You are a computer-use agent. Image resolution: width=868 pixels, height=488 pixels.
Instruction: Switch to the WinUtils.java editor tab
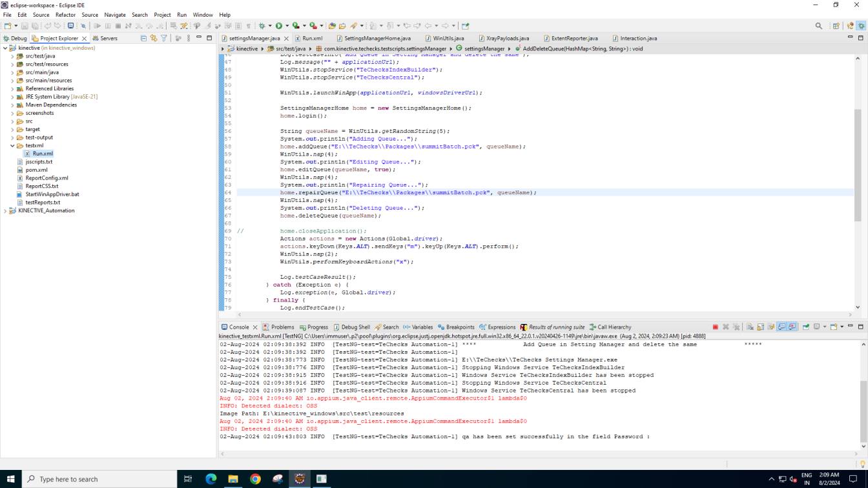pyautogui.click(x=448, y=39)
